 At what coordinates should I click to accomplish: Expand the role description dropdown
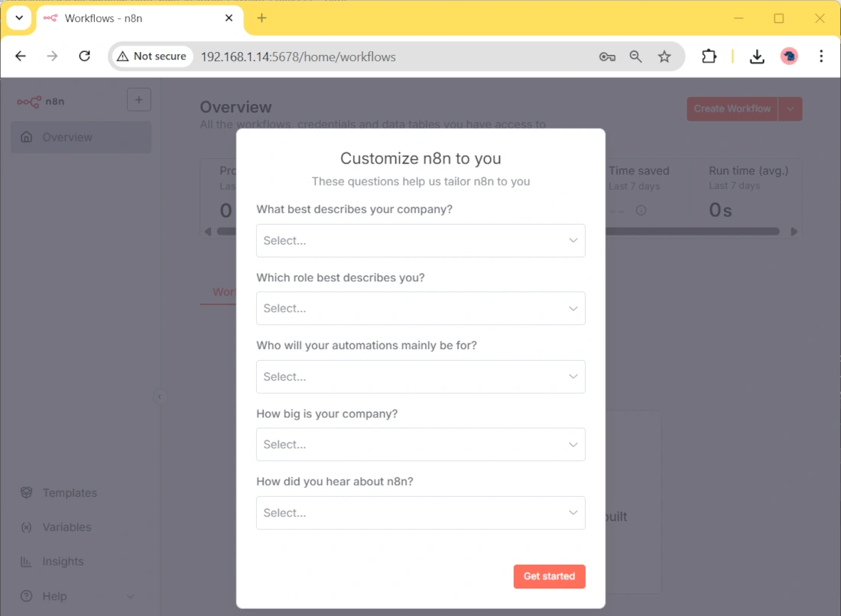420,309
